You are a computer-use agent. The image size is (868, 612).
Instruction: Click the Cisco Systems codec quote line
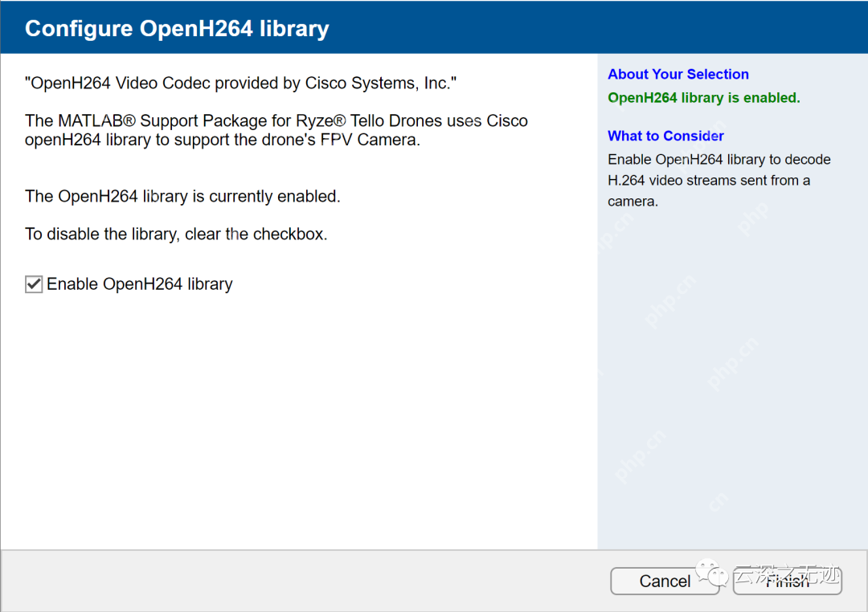point(241,83)
